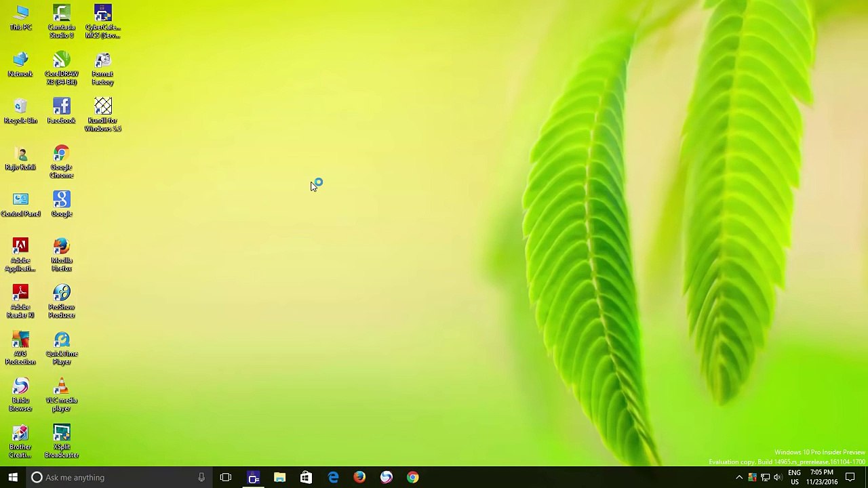The width and height of the screenshot is (868, 488).
Task: Open Task View from the taskbar
Action: (x=226, y=477)
